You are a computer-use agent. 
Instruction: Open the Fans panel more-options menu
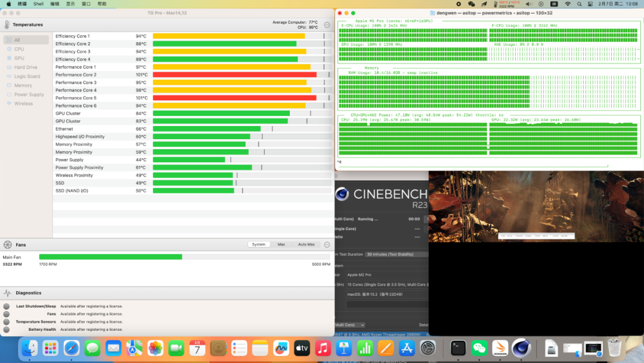327,244
